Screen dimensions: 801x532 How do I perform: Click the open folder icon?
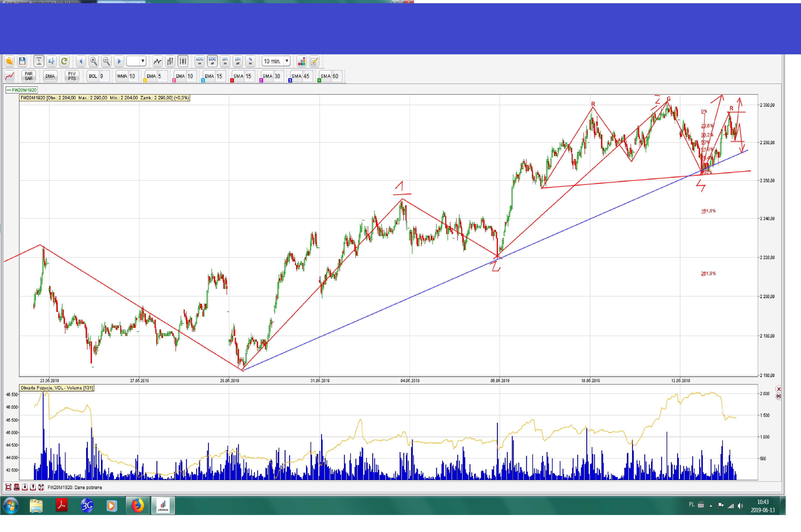pyautogui.click(x=9, y=61)
